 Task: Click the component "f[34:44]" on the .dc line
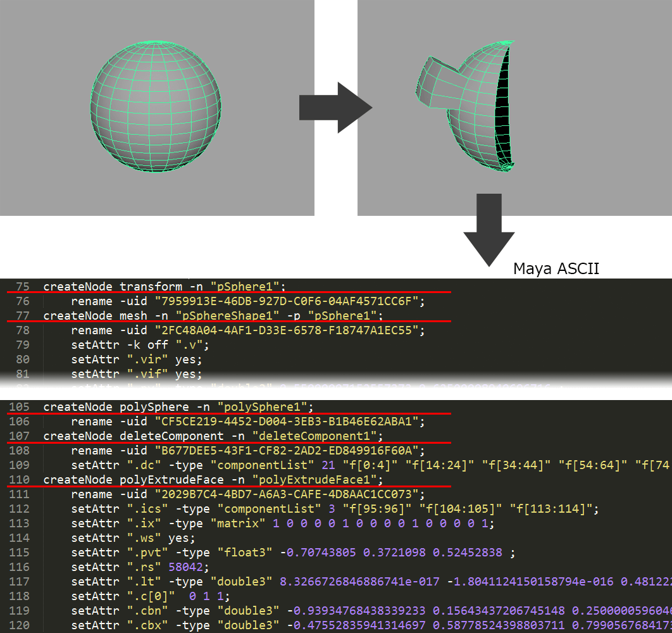pyautogui.click(x=516, y=465)
